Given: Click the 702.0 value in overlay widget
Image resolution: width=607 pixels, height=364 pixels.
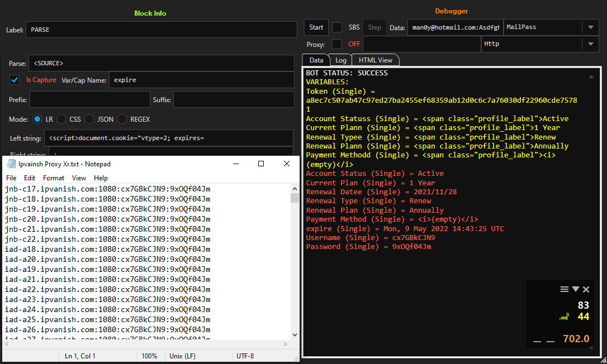Looking at the screenshot, I should pos(576,339).
